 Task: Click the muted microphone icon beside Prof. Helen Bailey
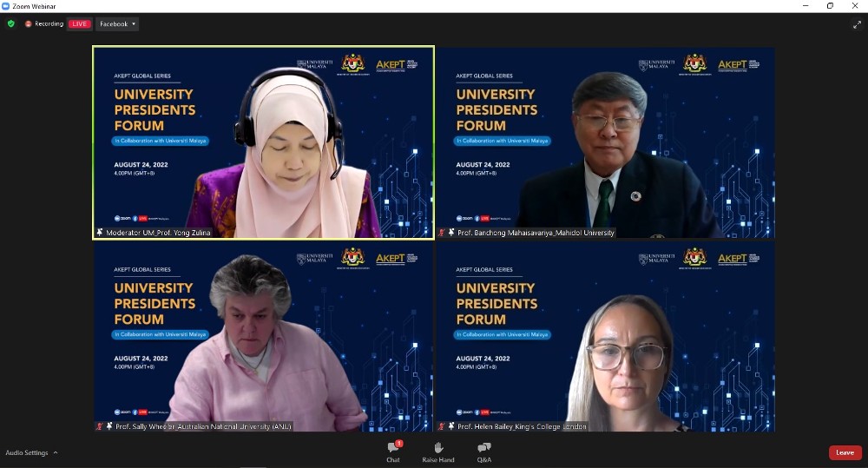(442, 426)
